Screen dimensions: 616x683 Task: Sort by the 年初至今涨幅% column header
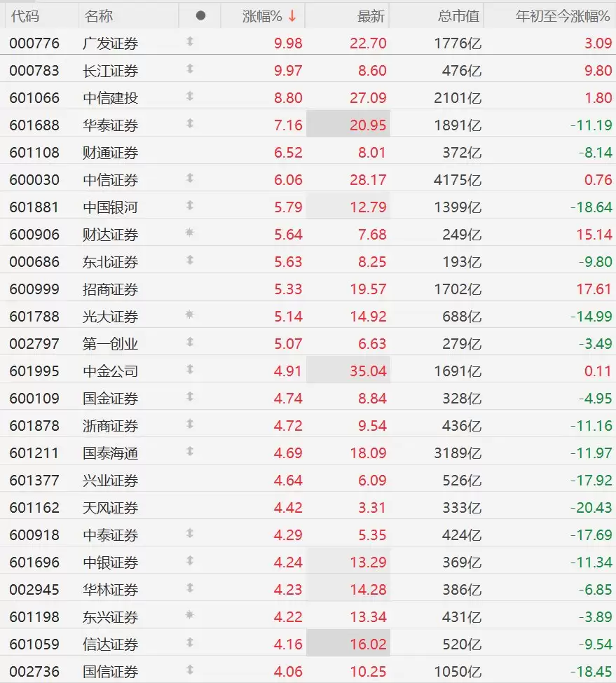(x=563, y=16)
